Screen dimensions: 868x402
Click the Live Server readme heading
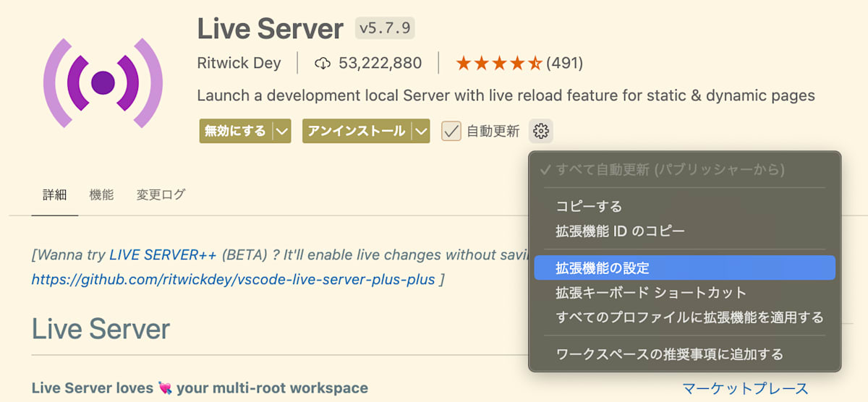[101, 330]
